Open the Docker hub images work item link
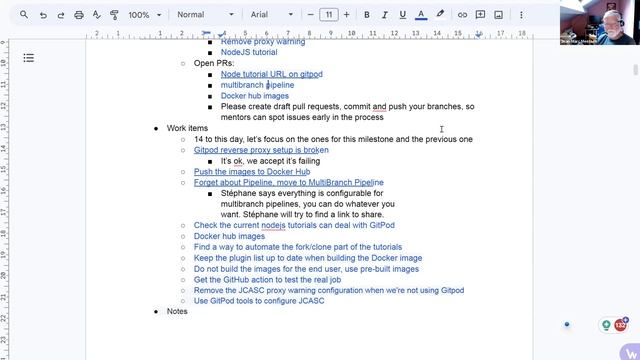The width and height of the screenshot is (640, 360). [x=229, y=236]
